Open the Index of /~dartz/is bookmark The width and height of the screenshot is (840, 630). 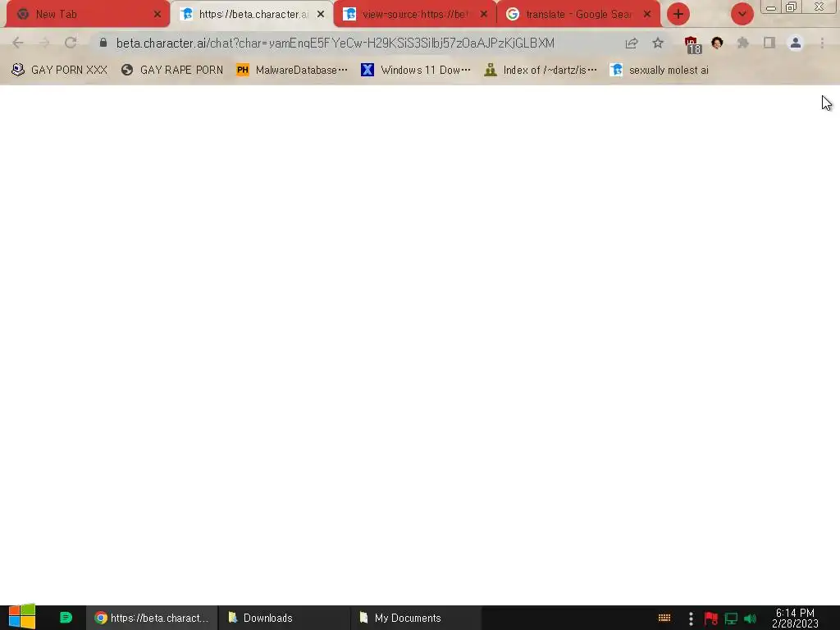pyautogui.click(x=541, y=71)
